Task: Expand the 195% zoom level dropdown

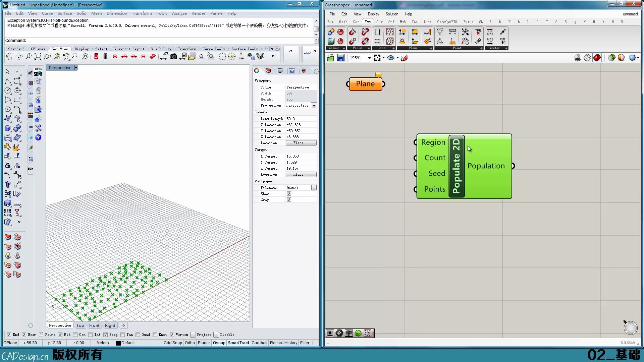Action: [x=369, y=58]
